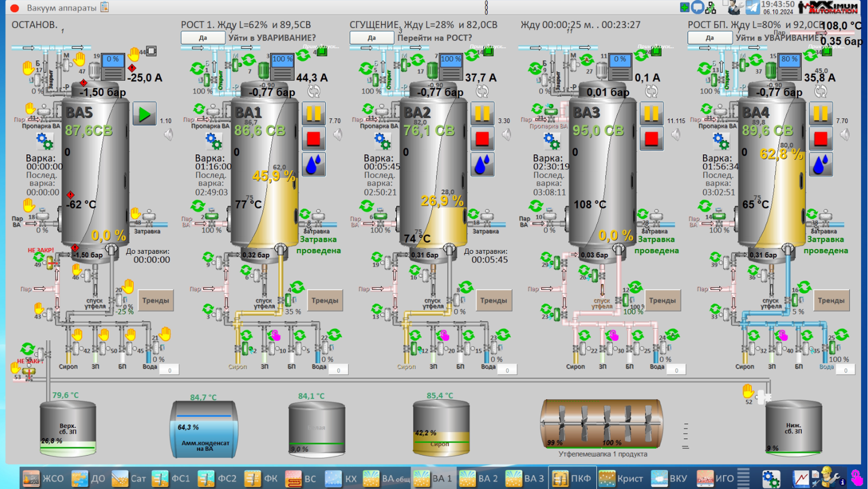Switch to the ФС1 screen tab
This screenshot has width=868, height=489.
[x=171, y=479]
